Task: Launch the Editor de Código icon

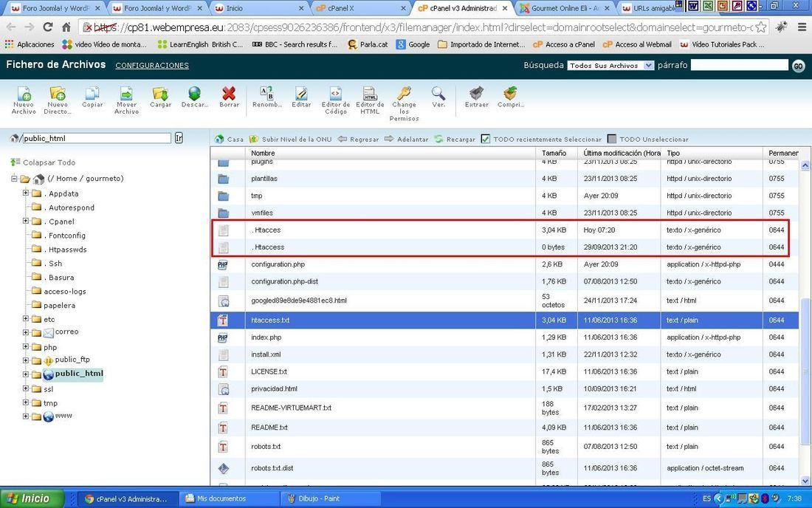Action: click(x=336, y=93)
